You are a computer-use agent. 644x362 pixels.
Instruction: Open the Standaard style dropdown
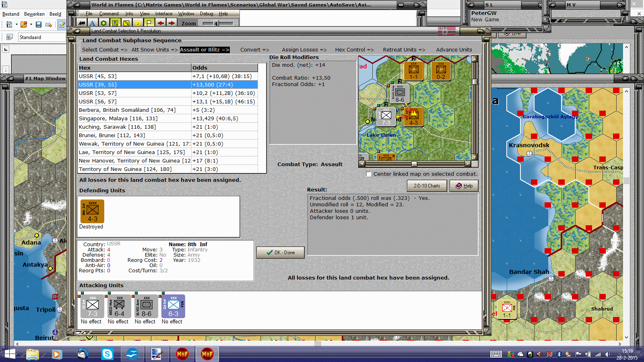pyautogui.click(x=42, y=37)
